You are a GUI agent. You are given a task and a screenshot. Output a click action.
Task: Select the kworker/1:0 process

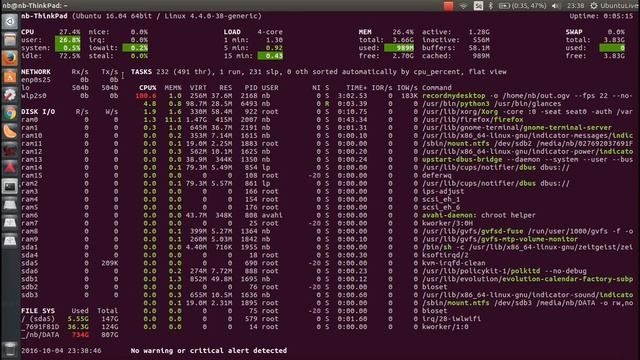[445, 327]
